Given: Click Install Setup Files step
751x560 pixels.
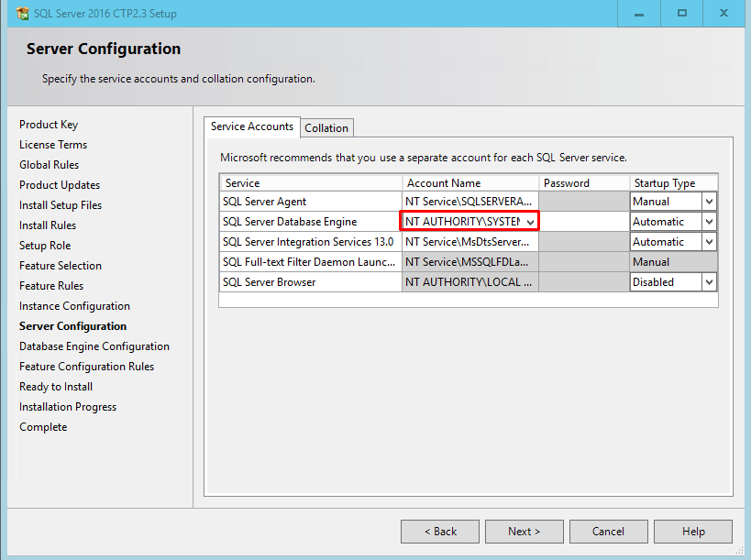Looking at the screenshot, I should [61, 205].
